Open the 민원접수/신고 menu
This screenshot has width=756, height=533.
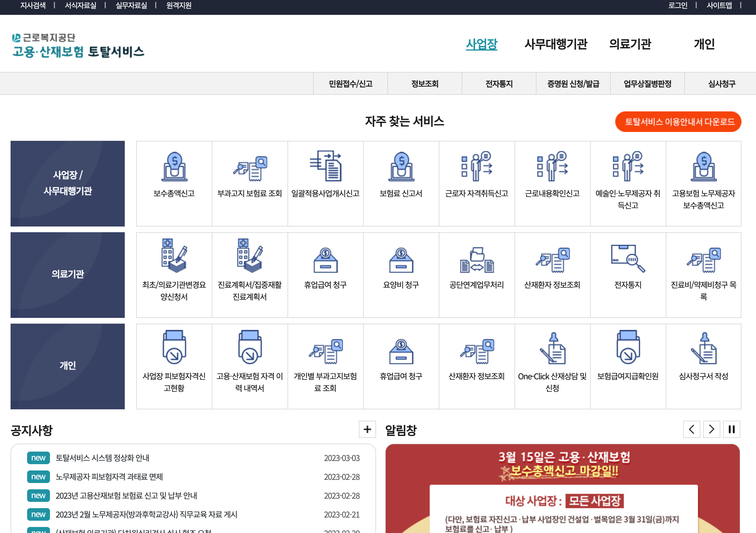(x=350, y=84)
